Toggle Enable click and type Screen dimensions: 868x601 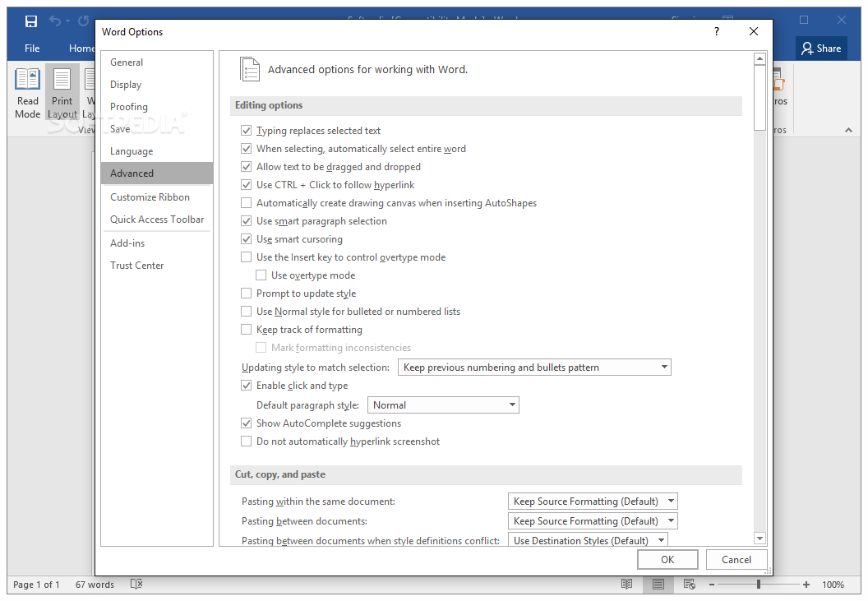[x=247, y=386]
